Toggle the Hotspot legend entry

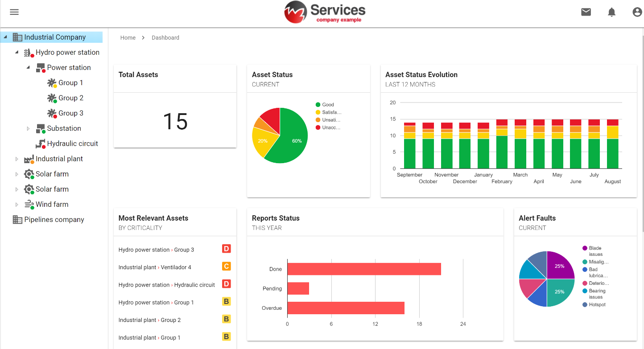click(x=597, y=305)
